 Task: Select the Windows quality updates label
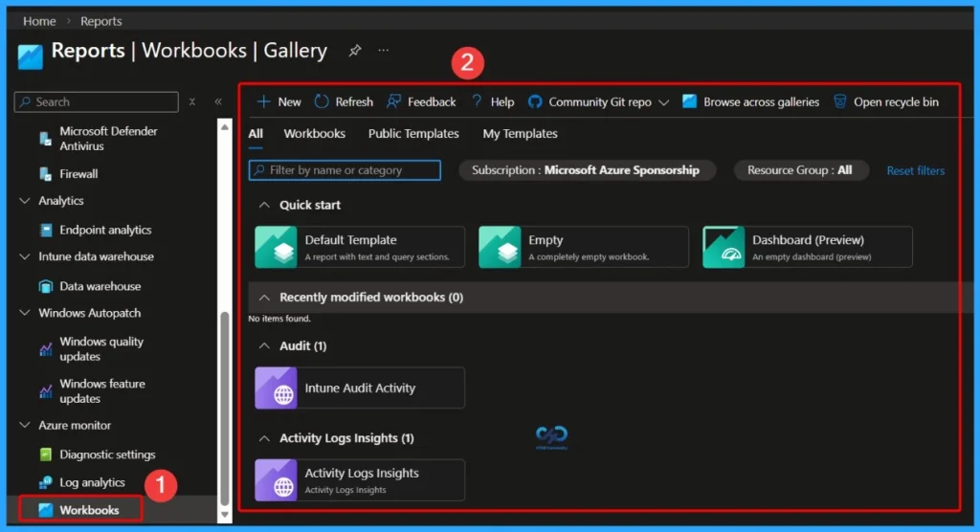[x=101, y=349]
